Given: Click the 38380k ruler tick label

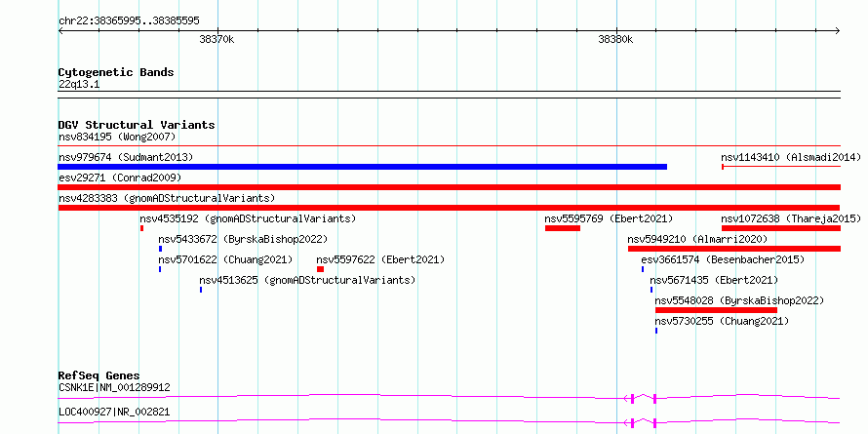Looking at the screenshot, I should [x=615, y=39].
